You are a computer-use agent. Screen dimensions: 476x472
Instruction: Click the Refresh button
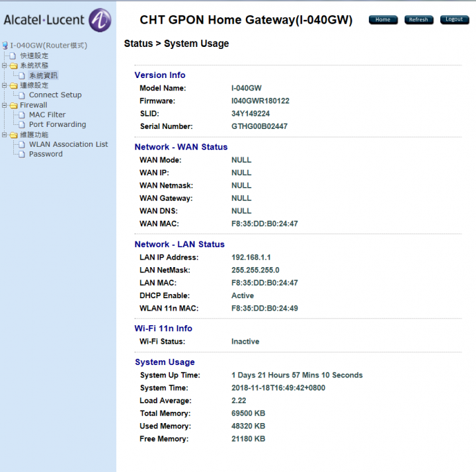coord(418,20)
